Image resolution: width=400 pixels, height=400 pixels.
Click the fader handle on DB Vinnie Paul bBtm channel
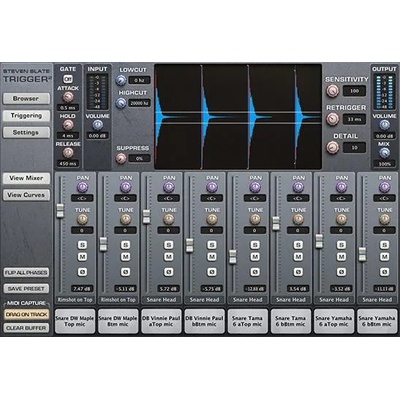pos(190,245)
